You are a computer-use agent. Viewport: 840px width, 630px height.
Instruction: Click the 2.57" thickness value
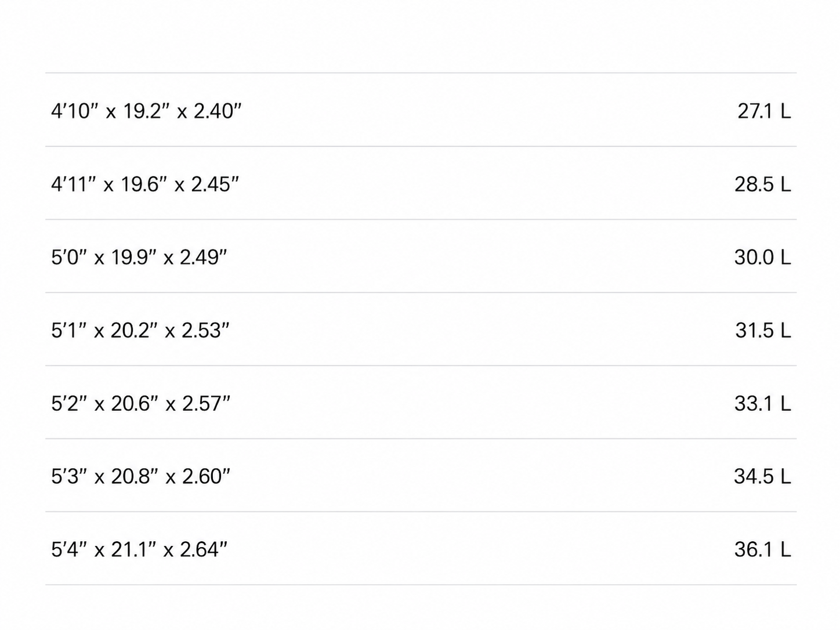[207, 403]
